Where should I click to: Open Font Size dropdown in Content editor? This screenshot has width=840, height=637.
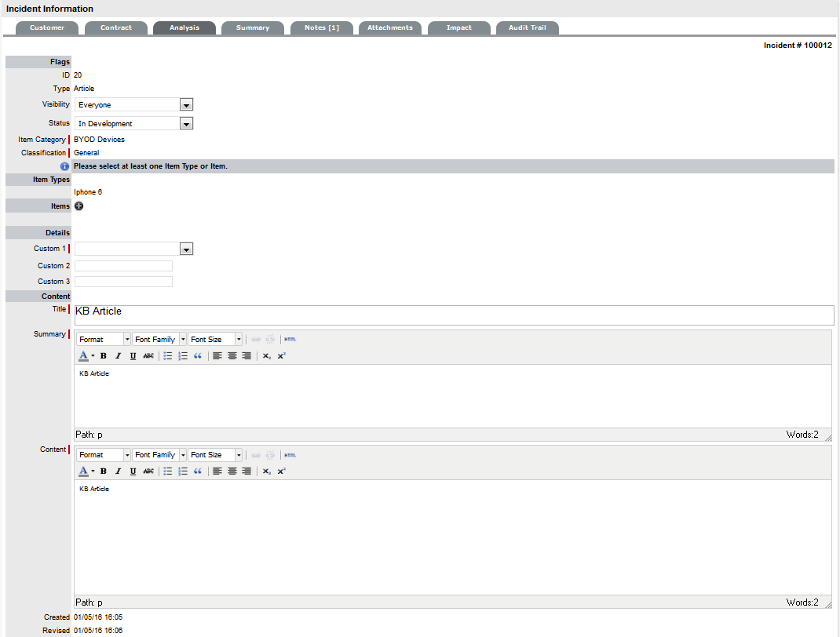point(215,455)
